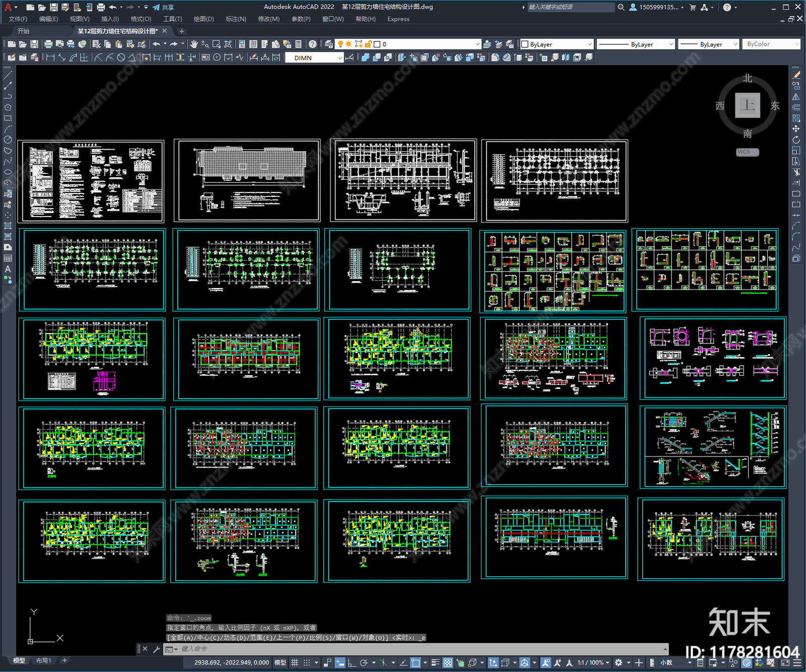Activate the Pan hand tool
The width and height of the screenshot is (806, 672).
[x=194, y=44]
